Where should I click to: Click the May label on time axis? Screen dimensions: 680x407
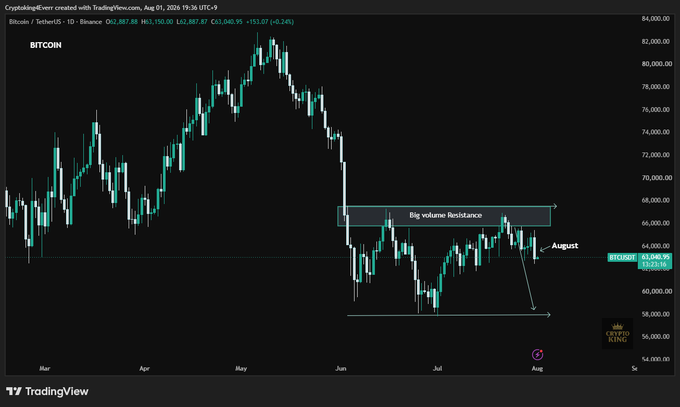point(241,368)
